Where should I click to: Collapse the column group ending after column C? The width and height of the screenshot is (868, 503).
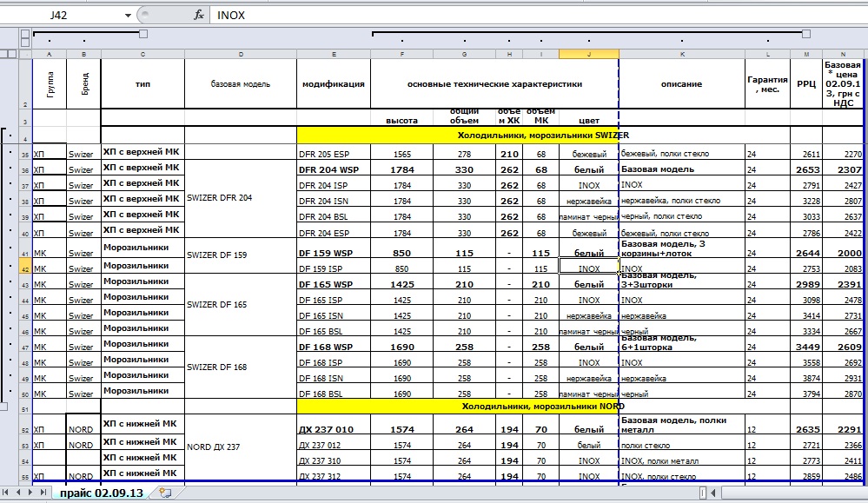click(142, 34)
